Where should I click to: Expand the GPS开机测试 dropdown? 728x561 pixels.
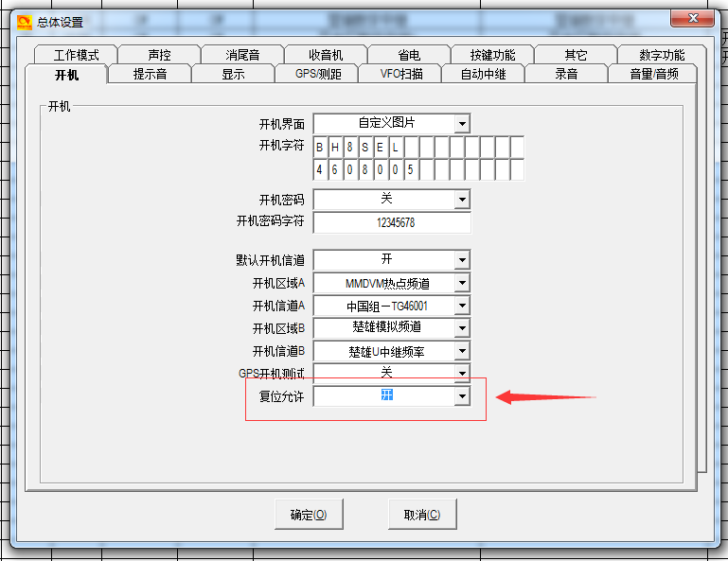461,373
